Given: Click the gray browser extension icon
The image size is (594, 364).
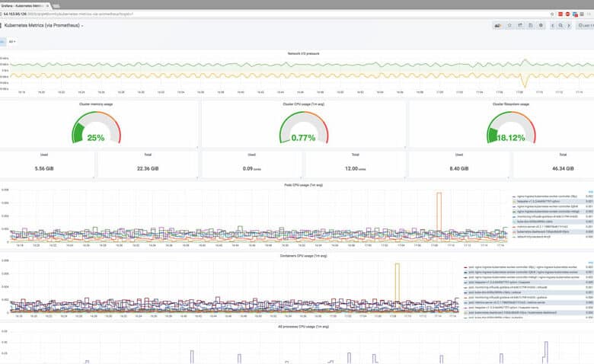Looking at the screenshot, I should click(582, 14).
